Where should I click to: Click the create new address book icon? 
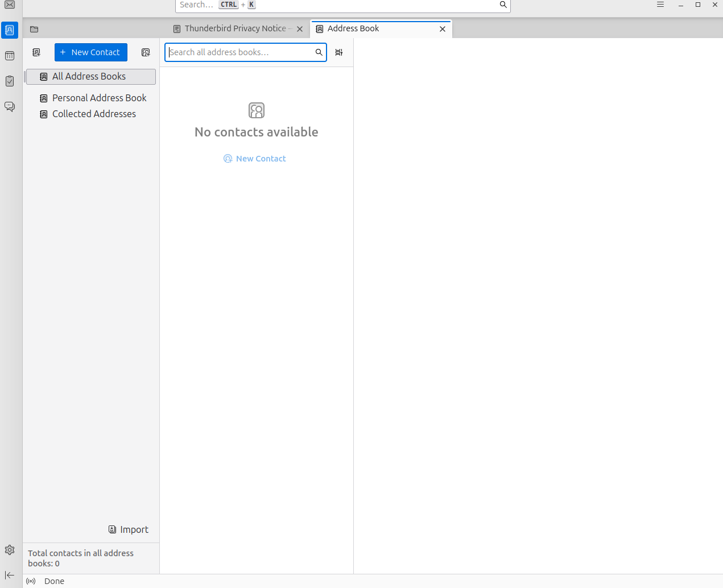click(x=36, y=52)
